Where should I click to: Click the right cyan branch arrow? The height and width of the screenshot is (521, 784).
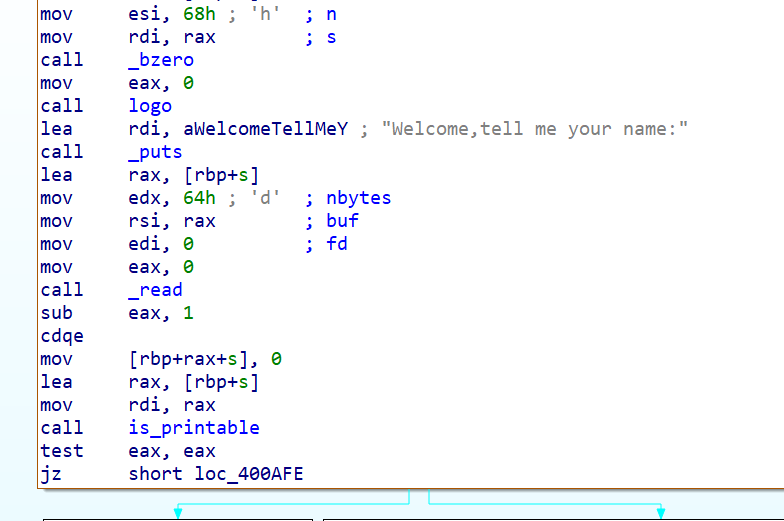click(661, 512)
